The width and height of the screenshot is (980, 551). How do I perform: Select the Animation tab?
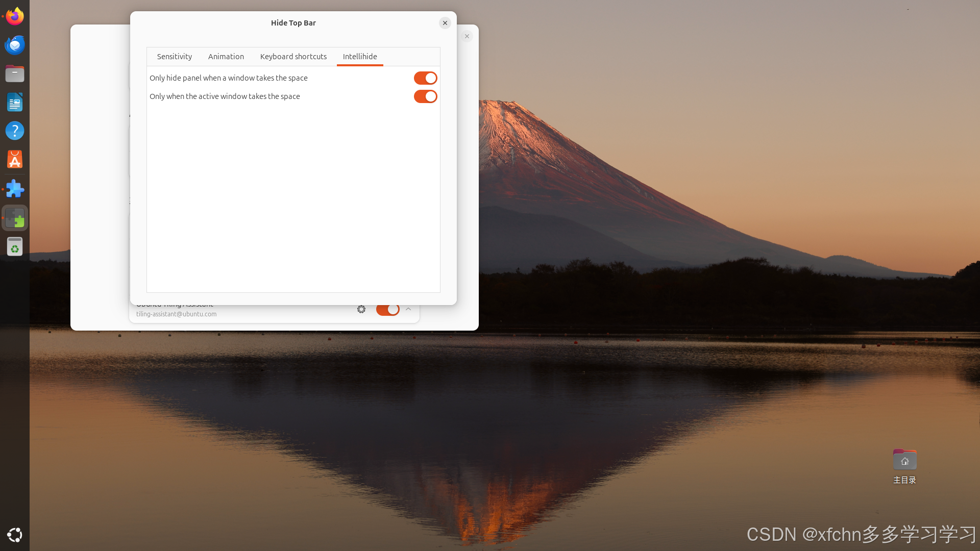point(226,56)
